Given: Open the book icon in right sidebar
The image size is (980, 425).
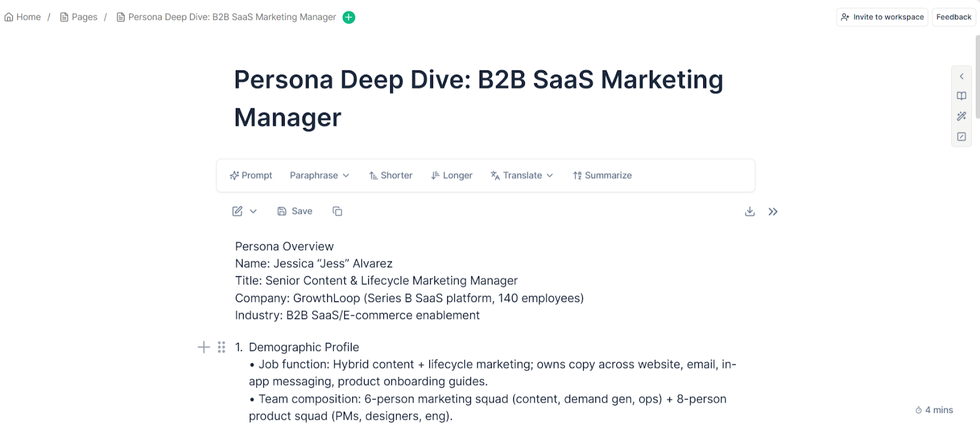Looking at the screenshot, I should click(962, 96).
